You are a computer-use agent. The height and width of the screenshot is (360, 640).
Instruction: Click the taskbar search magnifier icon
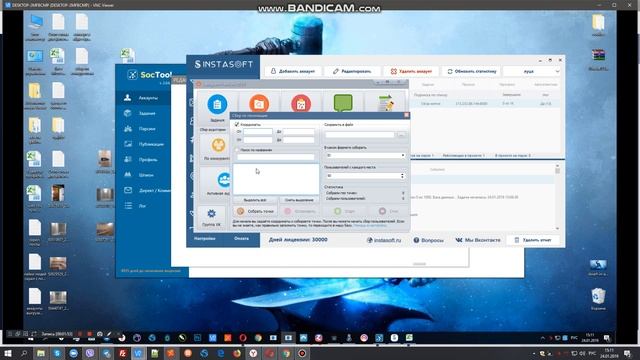(24, 353)
